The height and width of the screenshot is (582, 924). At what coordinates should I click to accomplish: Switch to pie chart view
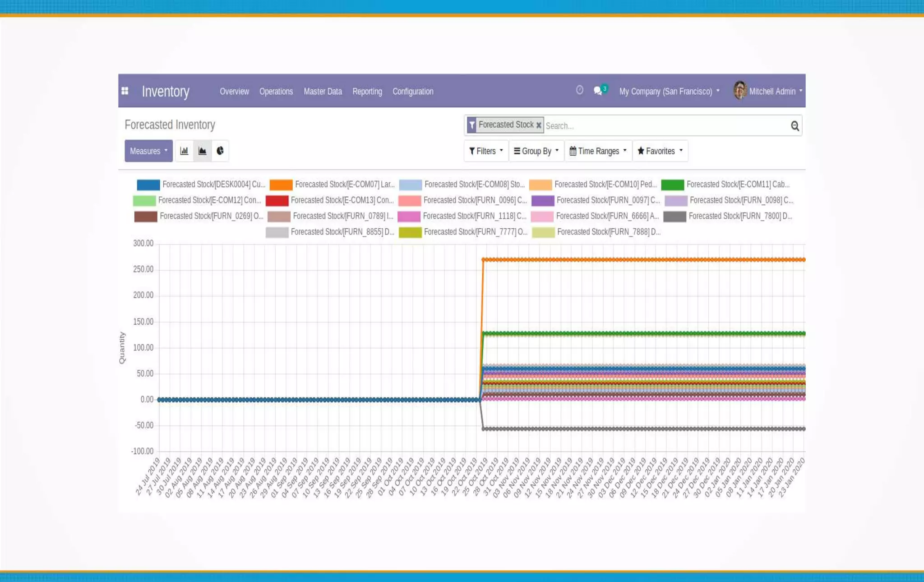click(220, 151)
